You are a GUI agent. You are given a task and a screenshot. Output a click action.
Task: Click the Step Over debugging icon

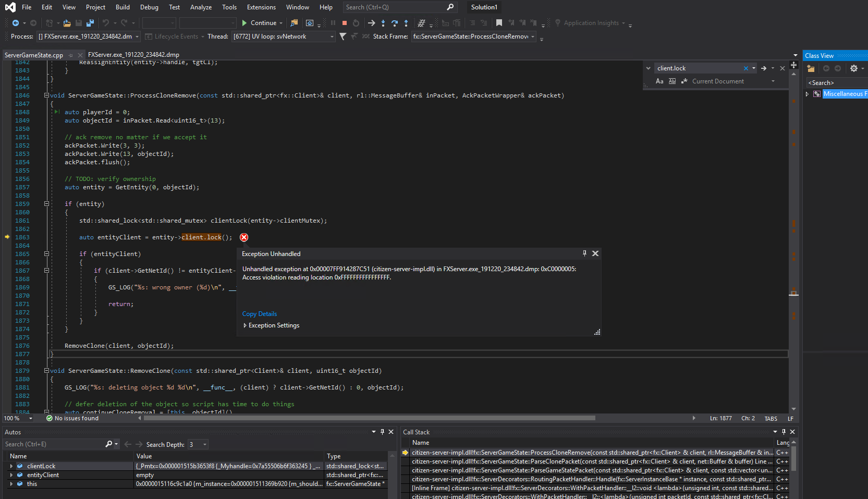pos(395,23)
